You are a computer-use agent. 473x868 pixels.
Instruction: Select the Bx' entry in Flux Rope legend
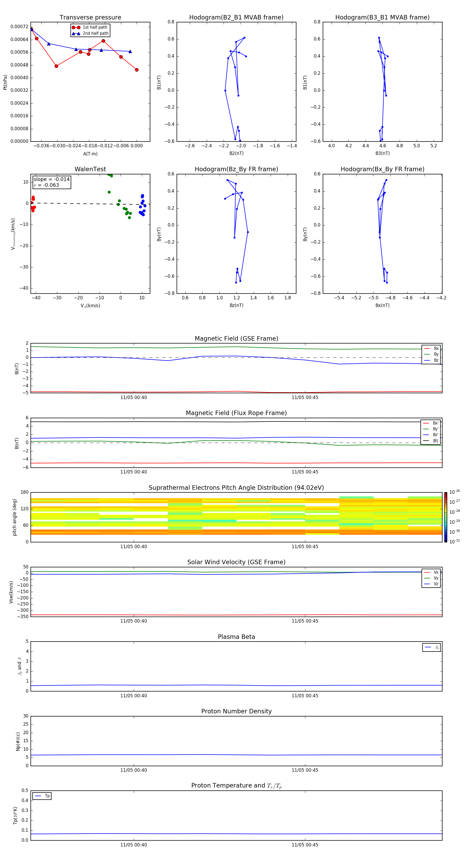(431, 423)
